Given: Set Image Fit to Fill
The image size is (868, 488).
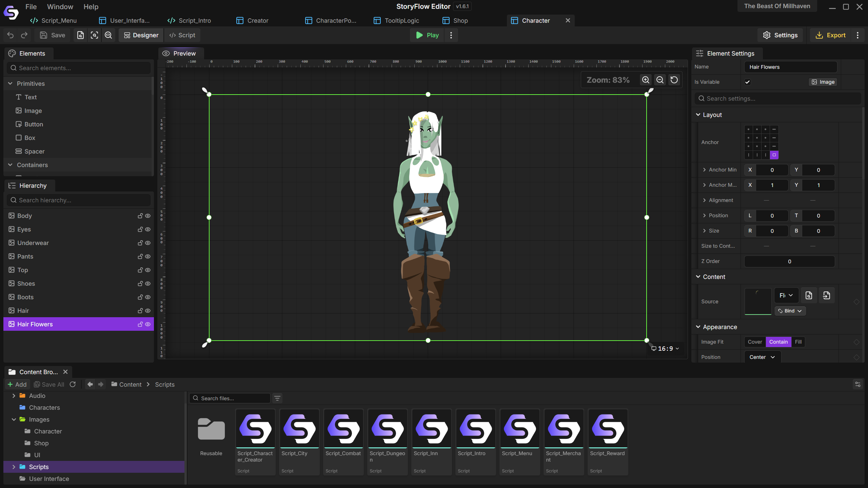Looking at the screenshot, I should pos(798,342).
